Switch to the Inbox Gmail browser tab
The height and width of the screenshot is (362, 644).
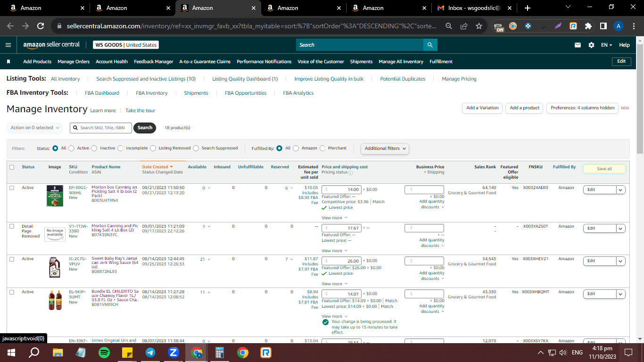(x=474, y=8)
